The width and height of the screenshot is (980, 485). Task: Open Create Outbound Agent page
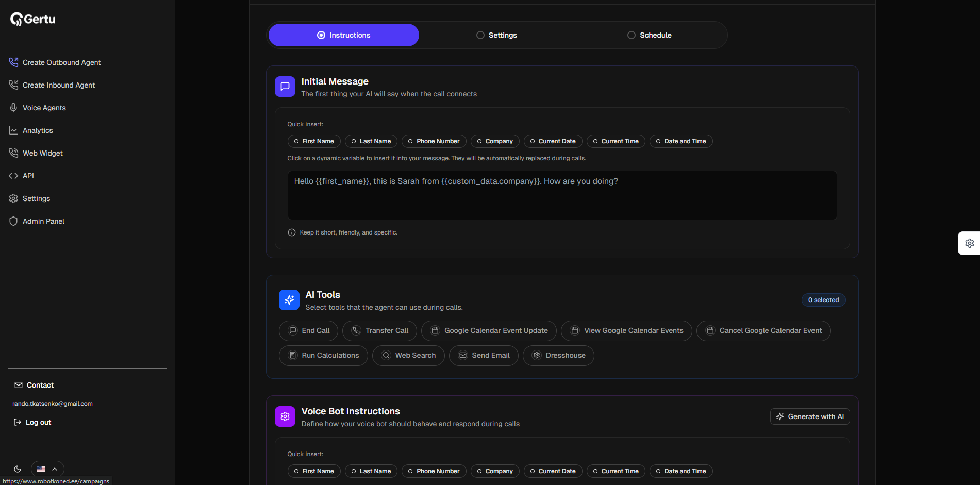61,62
